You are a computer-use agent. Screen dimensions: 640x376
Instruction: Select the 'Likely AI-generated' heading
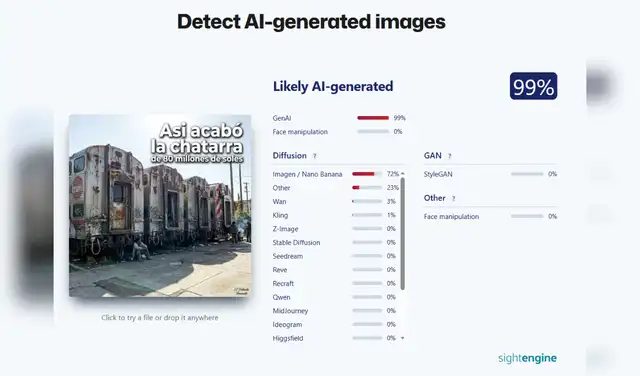pos(333,87)
